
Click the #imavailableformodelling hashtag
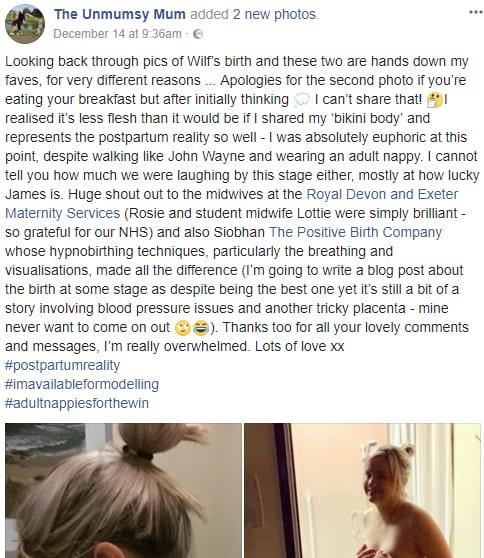pyautogui.click(x=82, y=384)
